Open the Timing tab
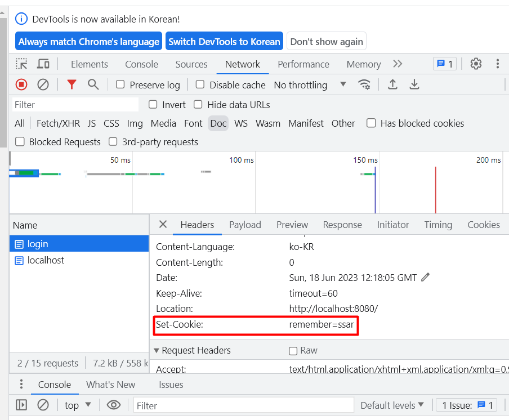This screenshot has height=420, width=509. (x=438, y=225)
